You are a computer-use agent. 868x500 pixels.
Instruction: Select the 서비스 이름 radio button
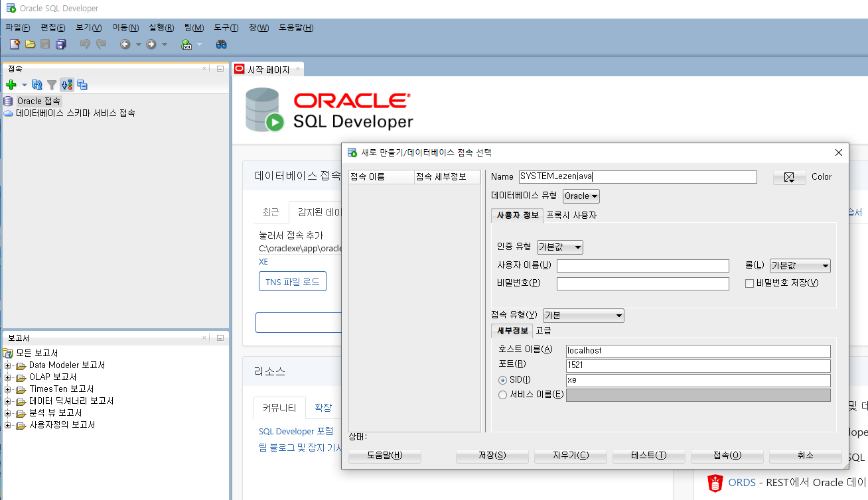click(x=502, y=395)
